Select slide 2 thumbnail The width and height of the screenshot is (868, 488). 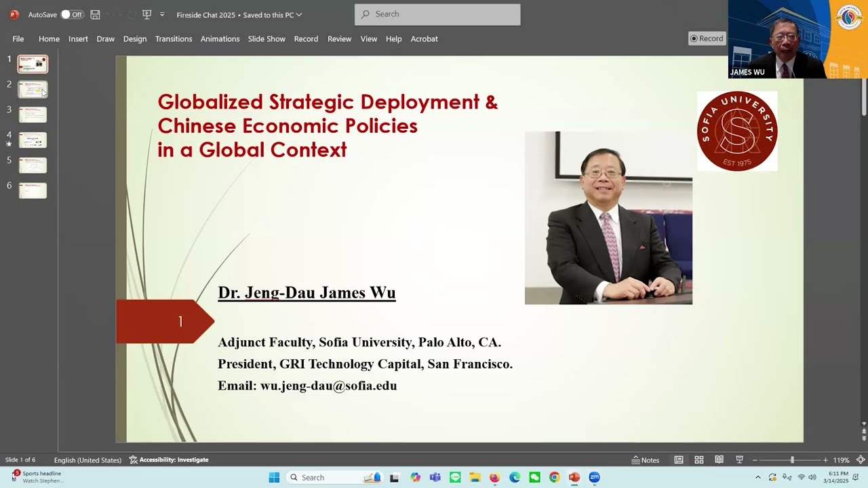tap(33, 89)
